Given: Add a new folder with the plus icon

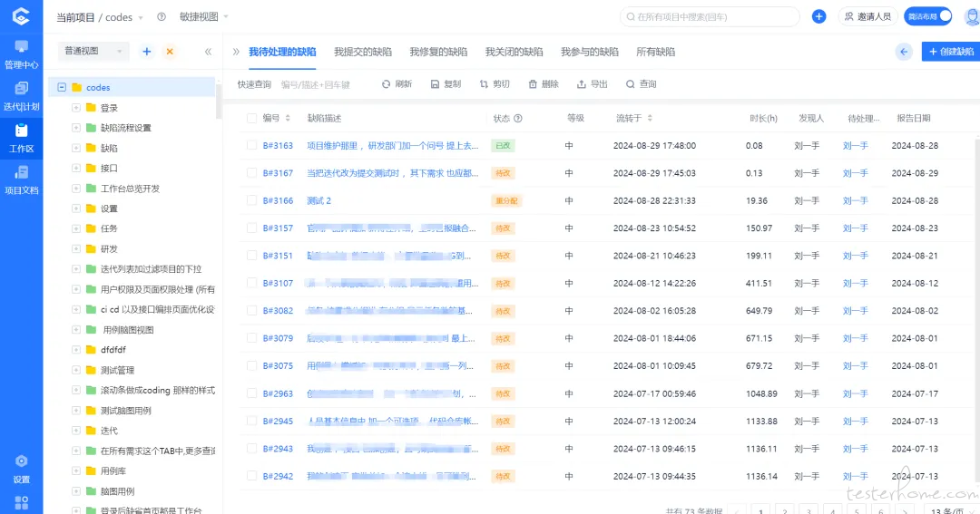Looking at the screenshot, I should pyautogui.click(x=147, y=51).
